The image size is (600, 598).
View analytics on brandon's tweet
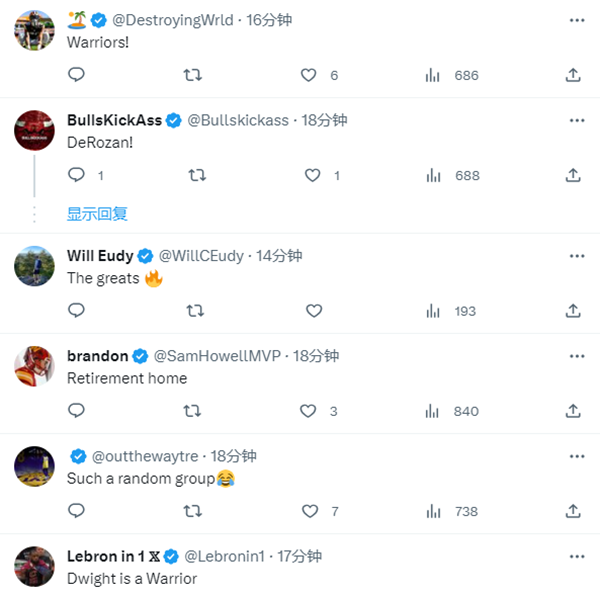coord(433,411)
